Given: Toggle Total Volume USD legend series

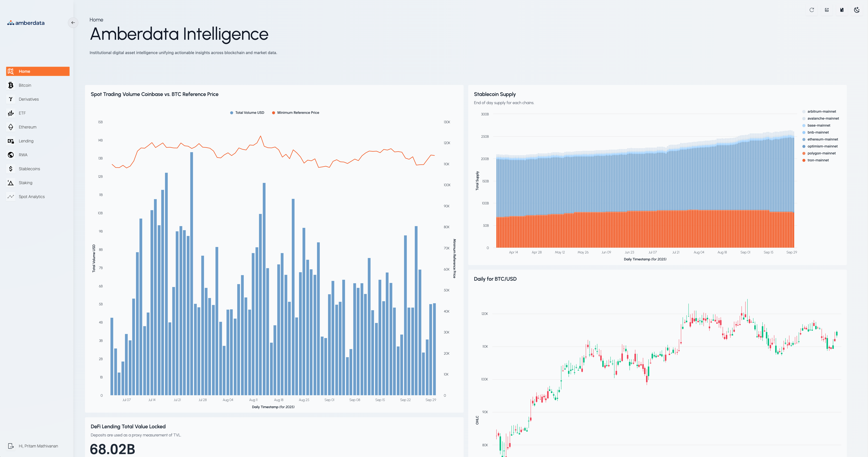Looking at the screenshot, I should [249, 113].
